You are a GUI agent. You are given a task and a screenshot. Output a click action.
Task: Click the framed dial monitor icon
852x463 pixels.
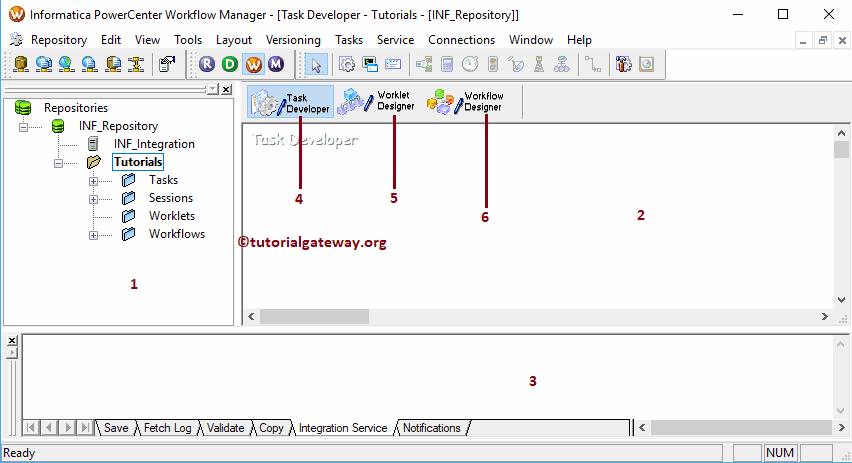647,64
